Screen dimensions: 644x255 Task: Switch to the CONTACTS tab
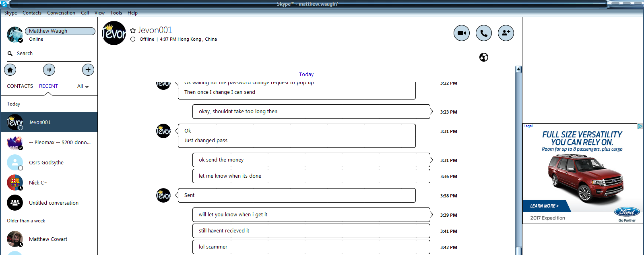tap(20, 86)
